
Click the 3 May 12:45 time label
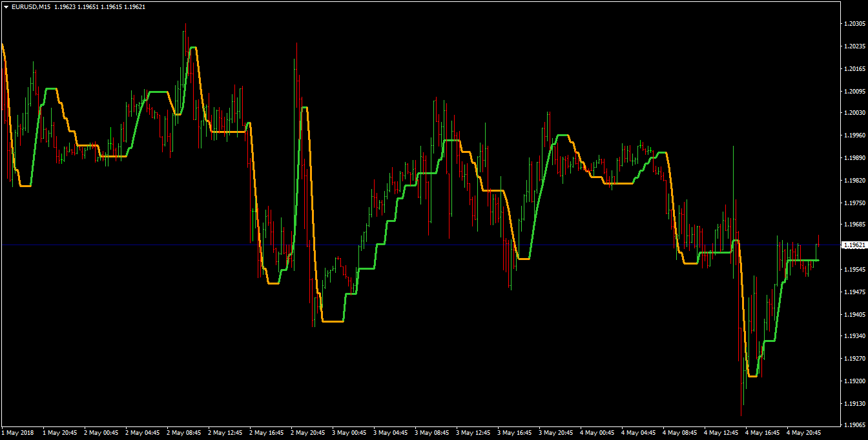tap(473, 433)
